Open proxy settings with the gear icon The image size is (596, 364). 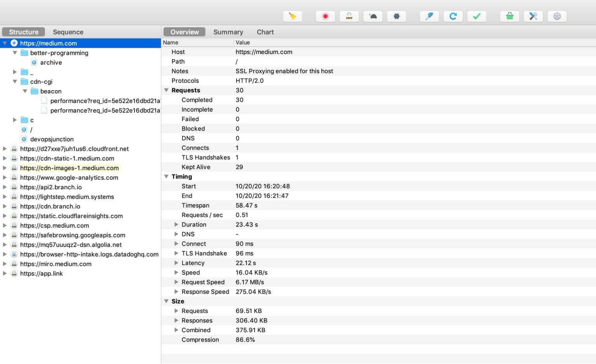pyautogui.click(x=557, y=16)
